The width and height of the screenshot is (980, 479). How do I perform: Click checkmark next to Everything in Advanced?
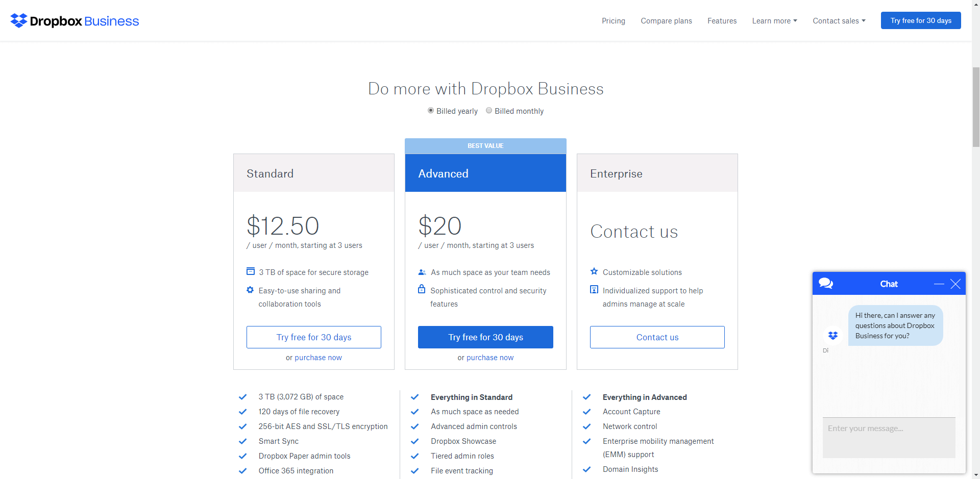pyautogui.click(x=586, y=397)
